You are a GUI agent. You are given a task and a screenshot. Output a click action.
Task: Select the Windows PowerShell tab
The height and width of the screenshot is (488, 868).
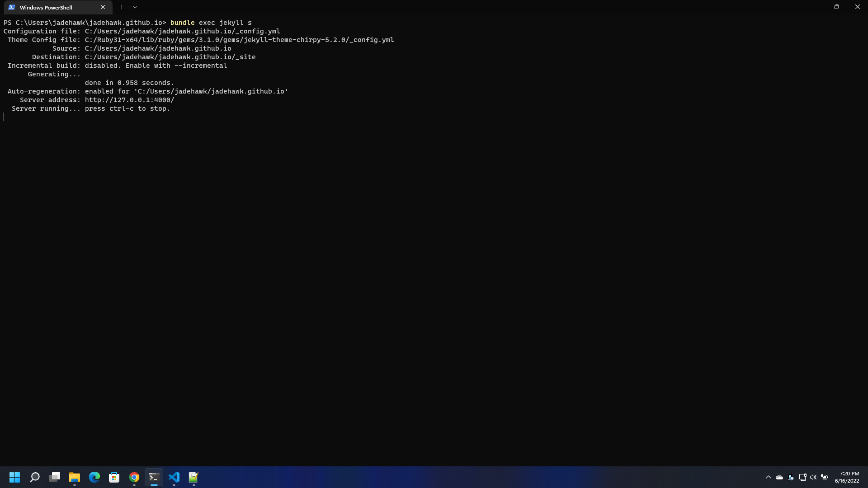(50, 7)
